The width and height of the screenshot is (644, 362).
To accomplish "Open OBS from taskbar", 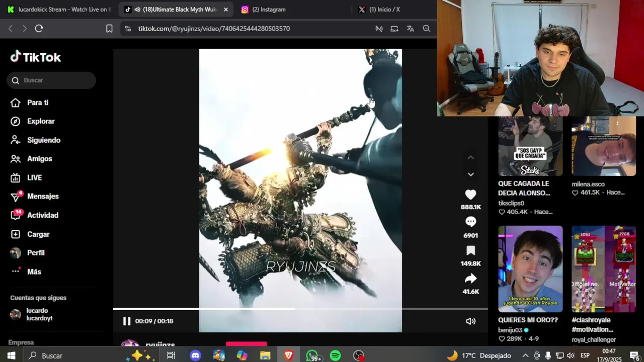I will tap(358, 355).
